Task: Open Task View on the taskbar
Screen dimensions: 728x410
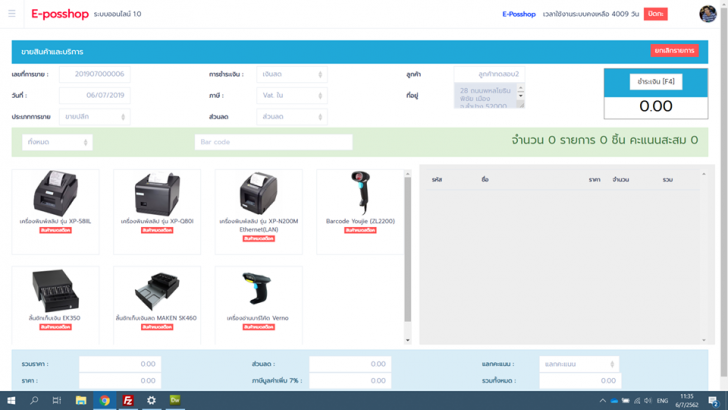Action: click(x=57, y=400)
